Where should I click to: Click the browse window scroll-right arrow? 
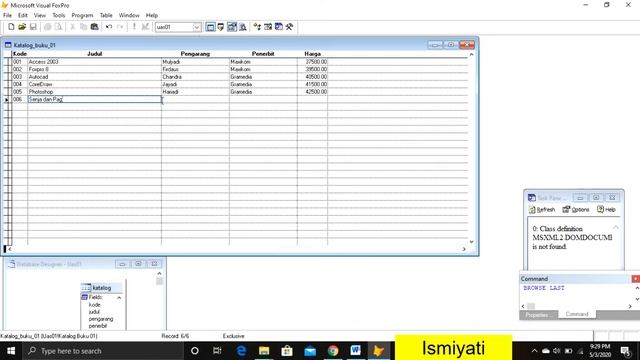click(x=464, y=249)
